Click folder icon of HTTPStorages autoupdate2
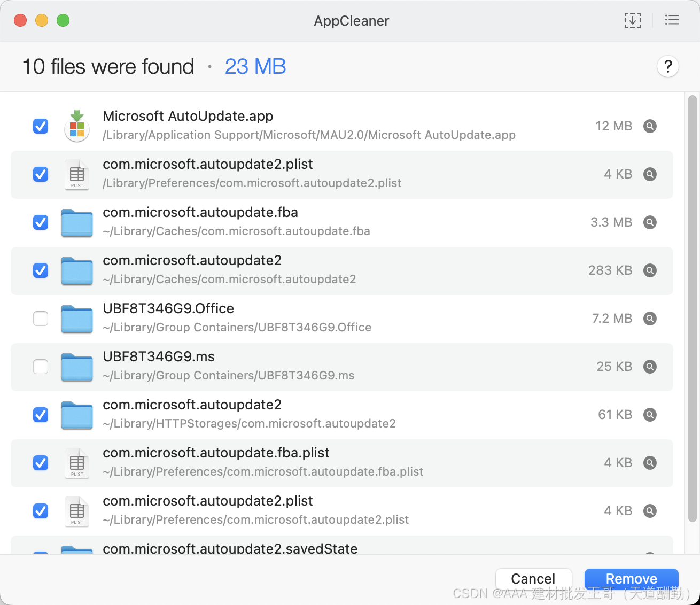The height and width of the screenshot is (605, 700). coord(77,415)
